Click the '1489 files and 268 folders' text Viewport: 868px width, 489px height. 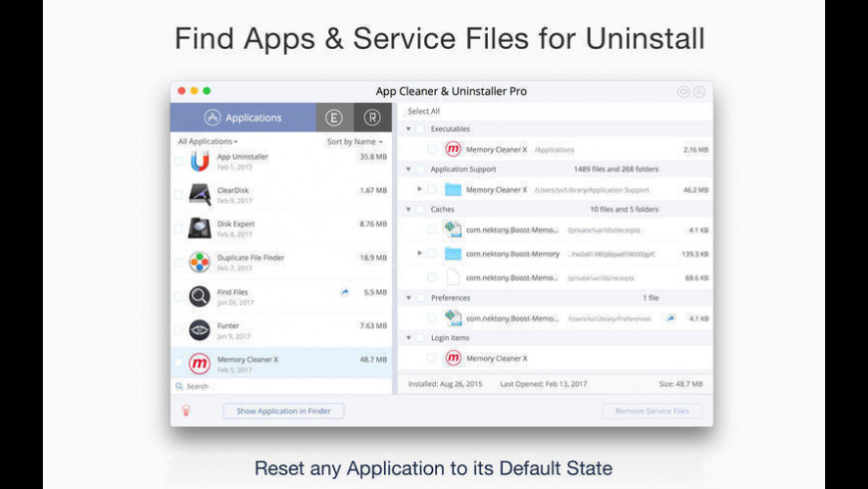pos(617,170)
